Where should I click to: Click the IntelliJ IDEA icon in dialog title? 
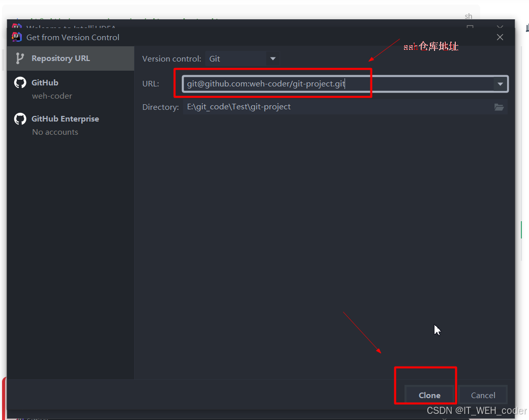coord(17,37)
